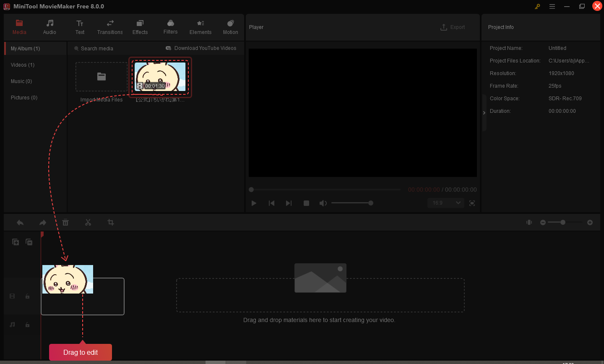Toggle full screen preview icon

(x=472, y=203)
